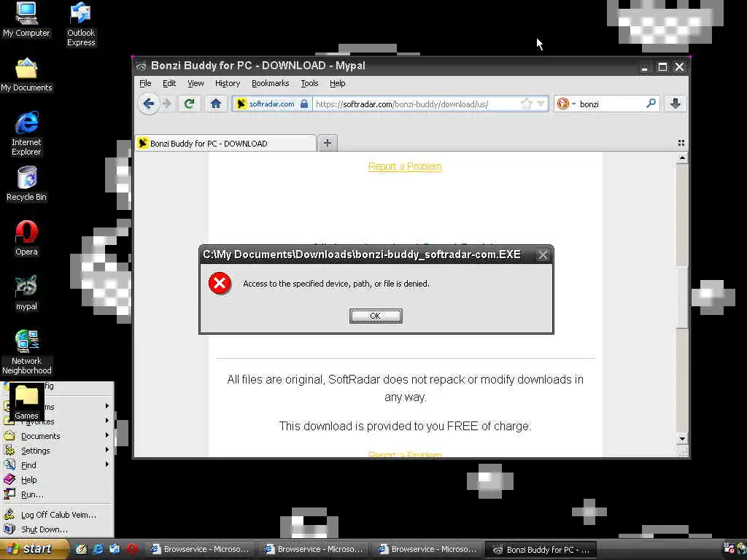This screenshot has width=747, height=560.
Task: Choose Run... in the Start menu
Action: tap(57, 495)
